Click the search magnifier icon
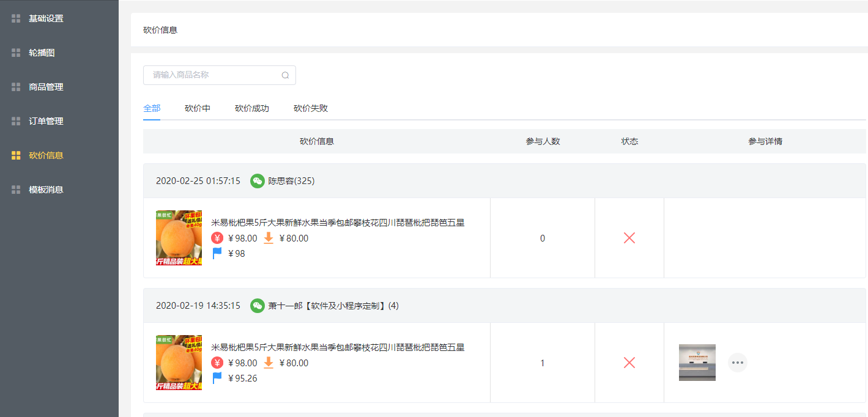Screen dimensions: 868x417 tap(285, 75)
